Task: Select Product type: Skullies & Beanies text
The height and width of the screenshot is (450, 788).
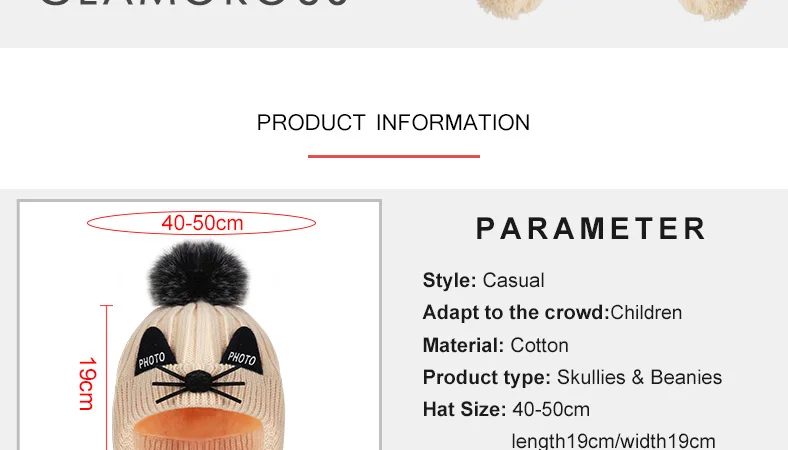Action: (572, 378)
